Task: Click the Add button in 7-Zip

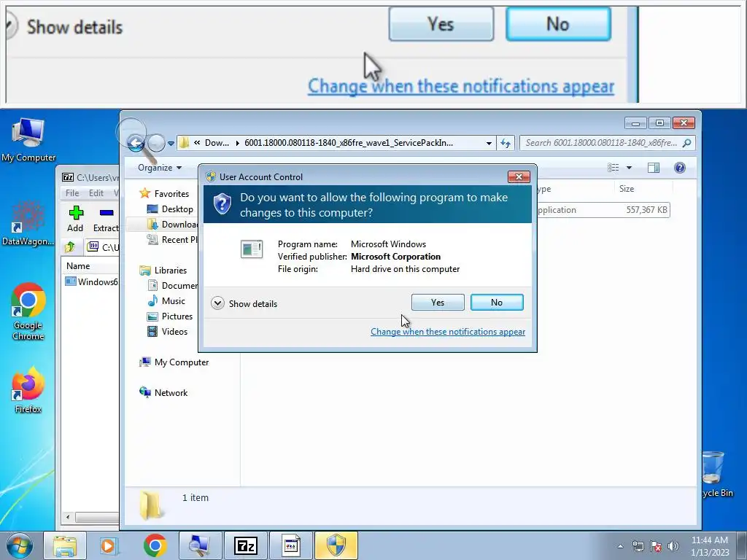Action: pos(75,219)
